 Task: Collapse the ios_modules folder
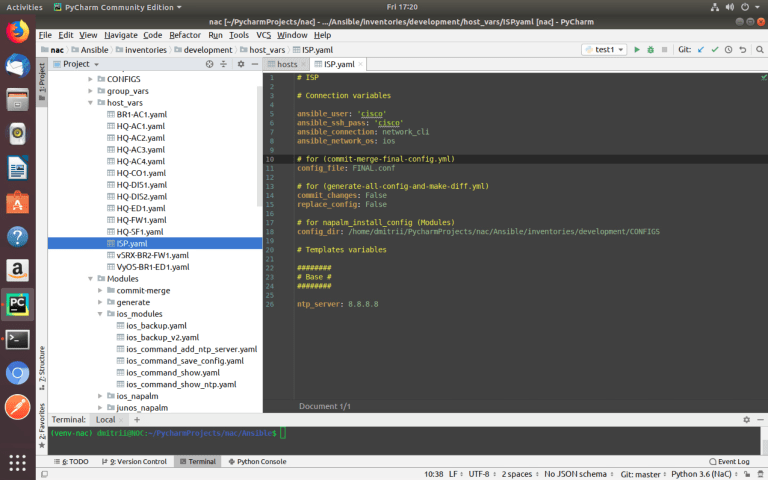click(100, 314)
